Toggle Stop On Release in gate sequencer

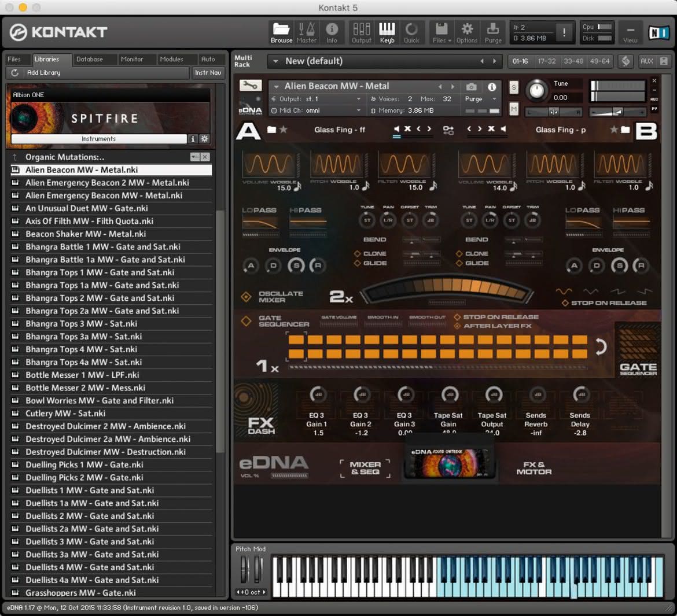pyautogui.click(x=457, y=317)
